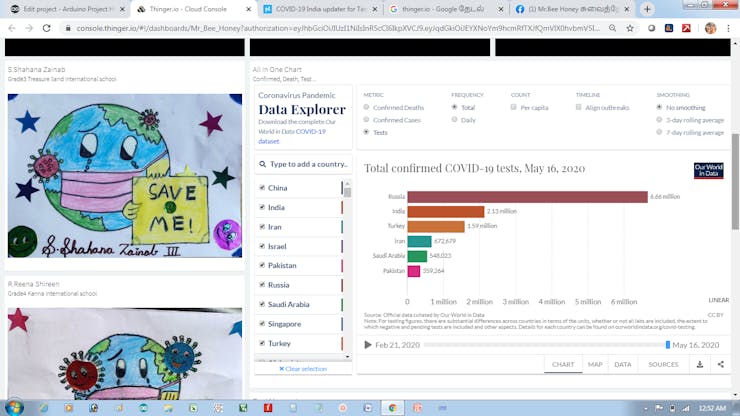Uncheck China in the country list
Image resolution: width=740 pixels, height=416 pixels.
(262, 188)
